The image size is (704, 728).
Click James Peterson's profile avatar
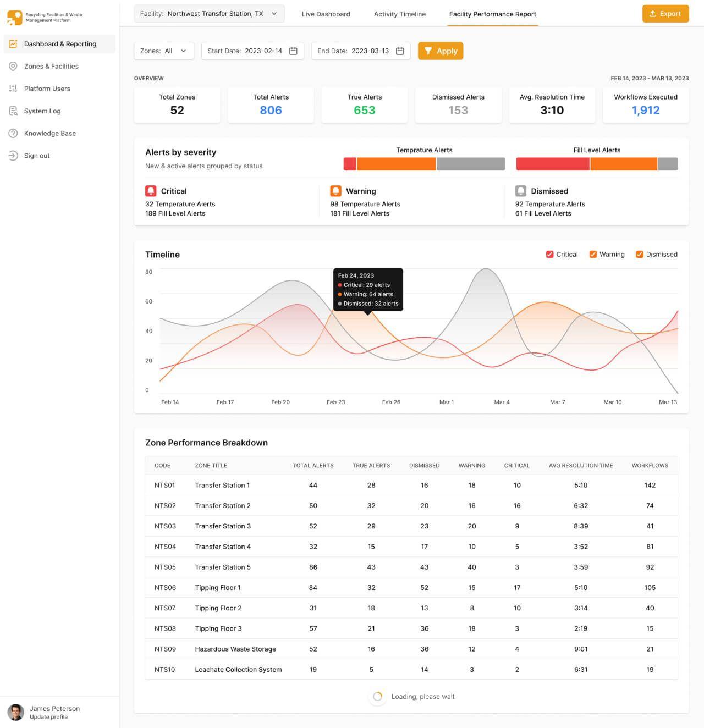[x=15, y=712]
